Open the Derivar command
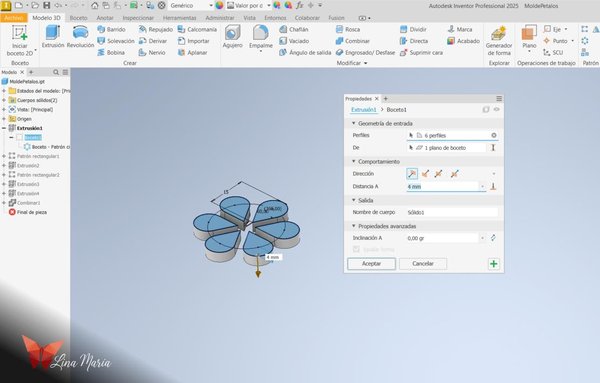Viewport: 600px width, 383px height. [x=153, y=41]
